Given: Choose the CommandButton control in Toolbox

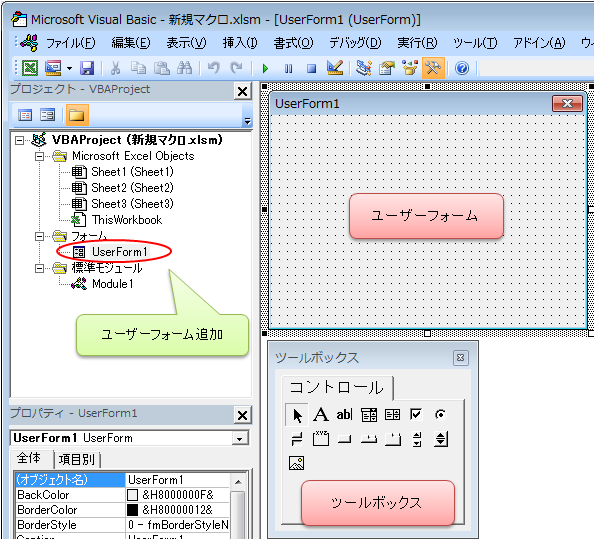Looking at the screenshot, I should (x=345, y=440).
